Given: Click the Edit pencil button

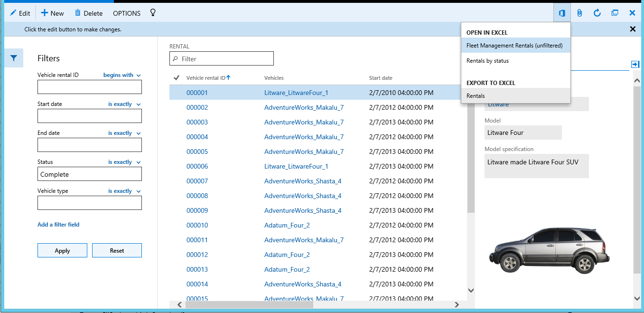Looking at the screenshot, I should point(20,13).
